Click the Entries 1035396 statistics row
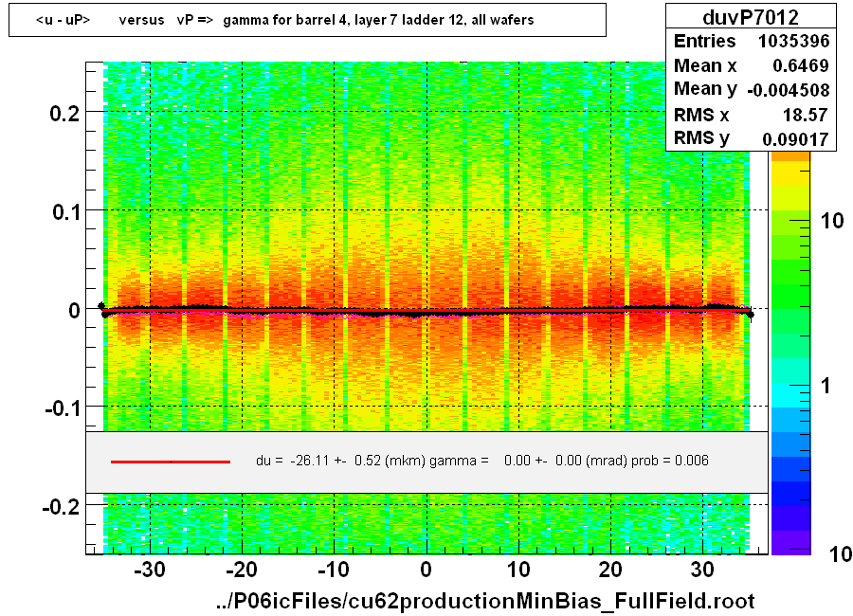The height and width of the screenshot is (616, 853). [x=752, y=41]
